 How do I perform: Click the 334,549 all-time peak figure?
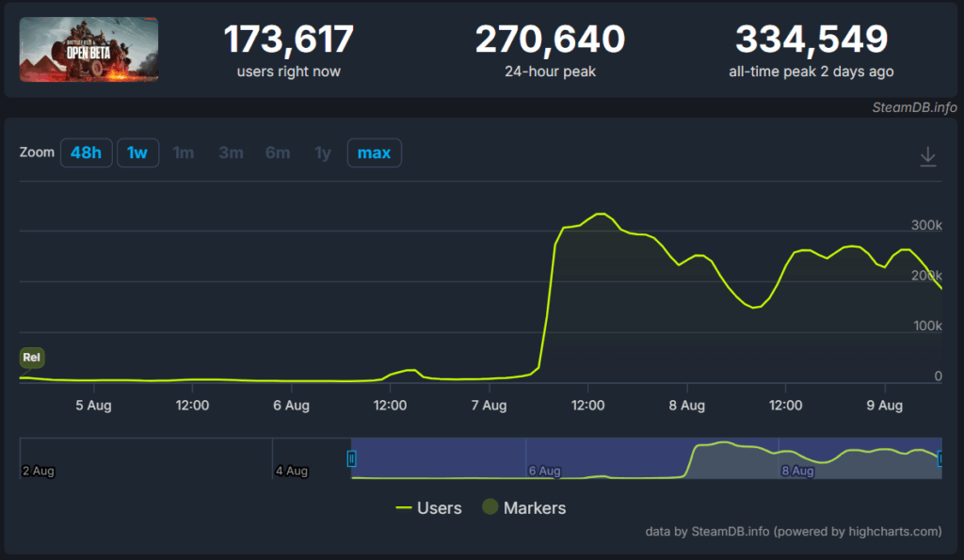(811, 39)
